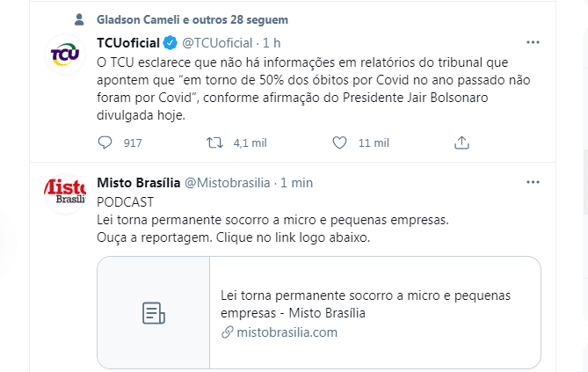Click the follower person icon above tweet
Image resolution: width=588 pixels, height=372 pixels.
click(x=81, y=19)
